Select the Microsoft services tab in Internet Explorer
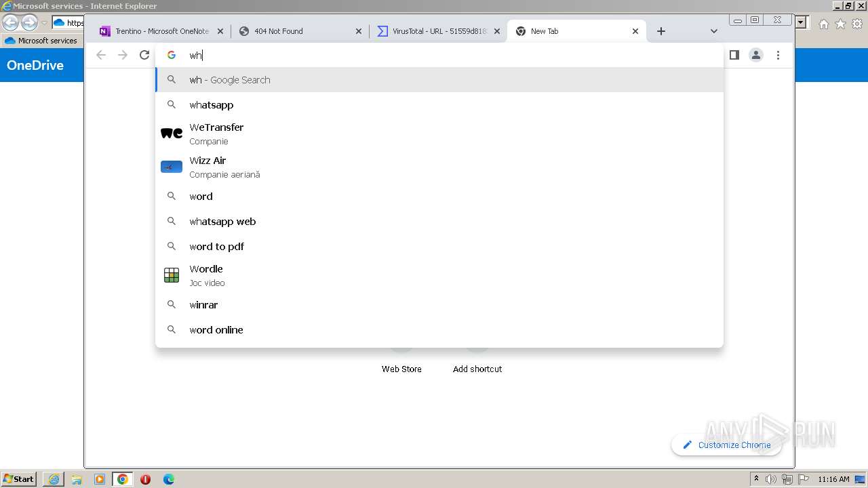This screenshot has height=488, width=868. (42, 41)
